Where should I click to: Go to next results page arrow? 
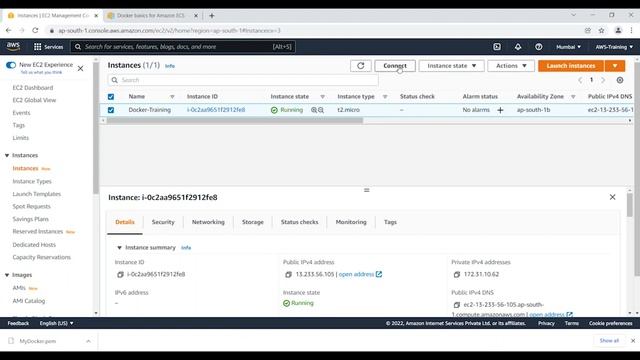coord(603,80)
